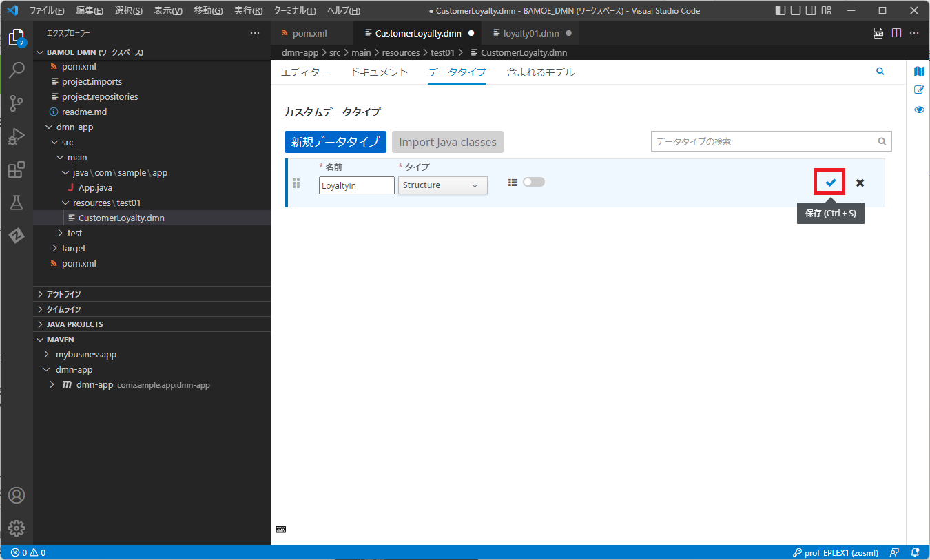Open the Source Control view
Viewport: 930px width, 560px height.
click(x=17, y=103)
